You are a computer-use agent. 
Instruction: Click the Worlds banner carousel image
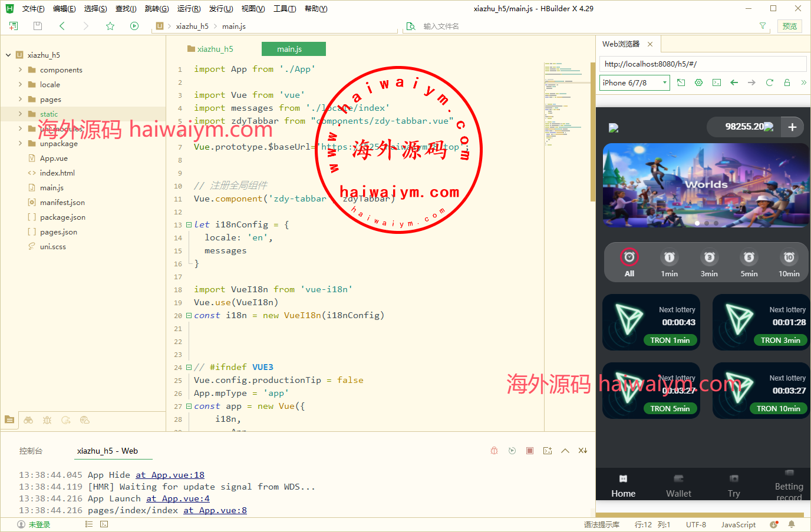[705, 185]
